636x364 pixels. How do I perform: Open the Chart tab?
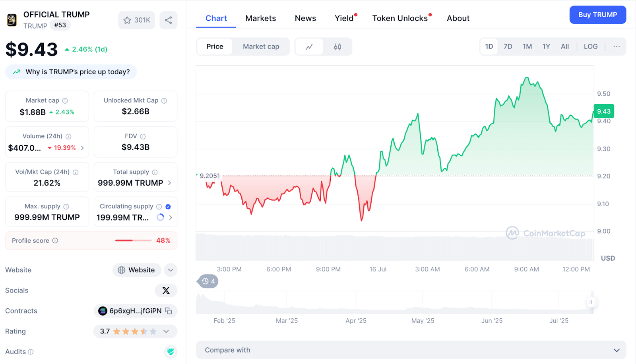point(216,18)
